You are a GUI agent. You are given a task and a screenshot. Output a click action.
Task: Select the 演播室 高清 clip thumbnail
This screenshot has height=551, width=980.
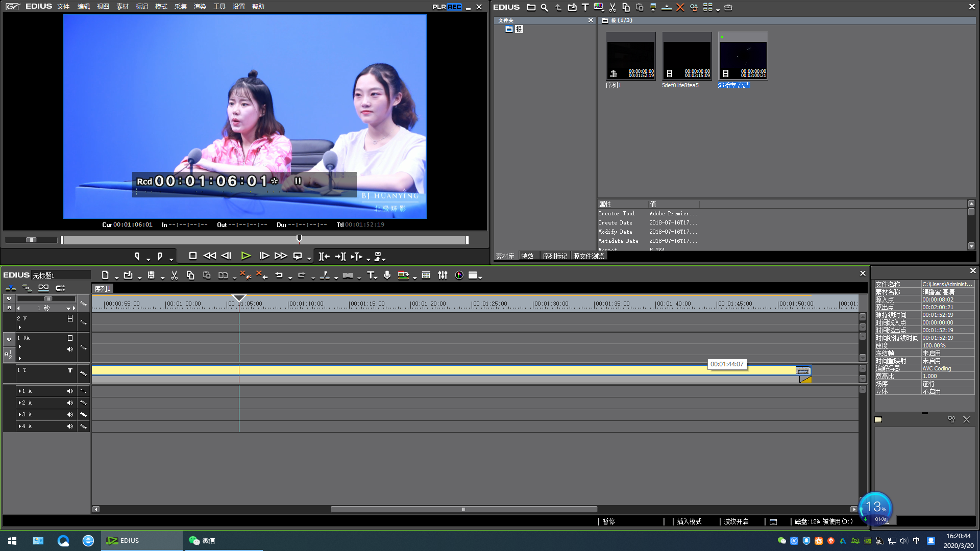click(x=743, y=56)
